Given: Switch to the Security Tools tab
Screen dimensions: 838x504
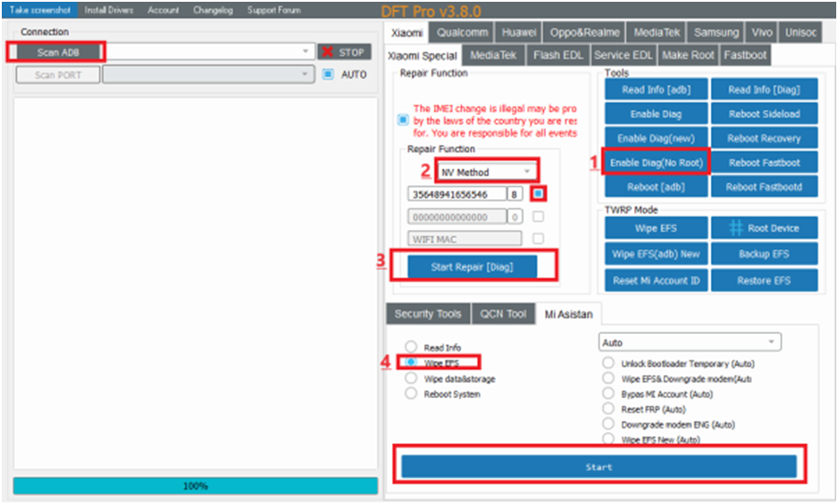Looking at the screenshot, I should pos(427,313).
